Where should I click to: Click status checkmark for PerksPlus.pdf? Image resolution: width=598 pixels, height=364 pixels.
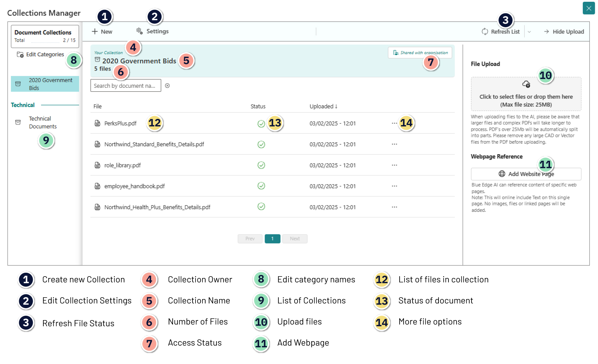(261, 124)
